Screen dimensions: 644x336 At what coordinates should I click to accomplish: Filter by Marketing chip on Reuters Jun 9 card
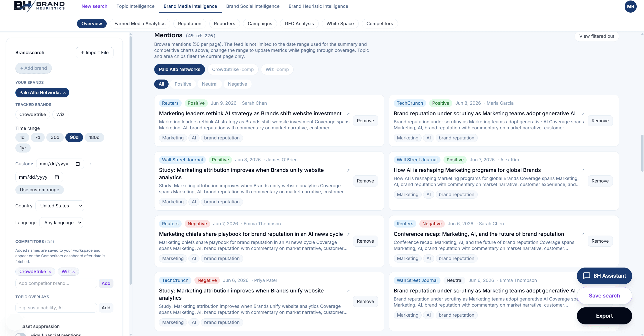[173, 138]
